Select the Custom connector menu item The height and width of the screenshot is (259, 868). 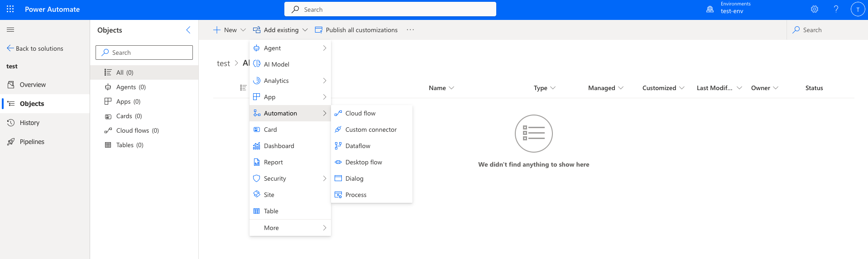[x=372, y=129]
